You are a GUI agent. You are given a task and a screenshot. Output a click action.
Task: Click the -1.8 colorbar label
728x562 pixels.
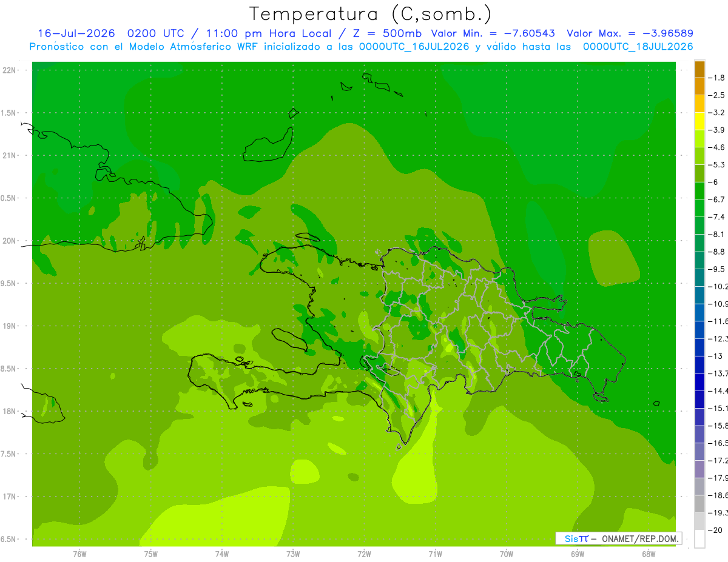coord(717,78)
